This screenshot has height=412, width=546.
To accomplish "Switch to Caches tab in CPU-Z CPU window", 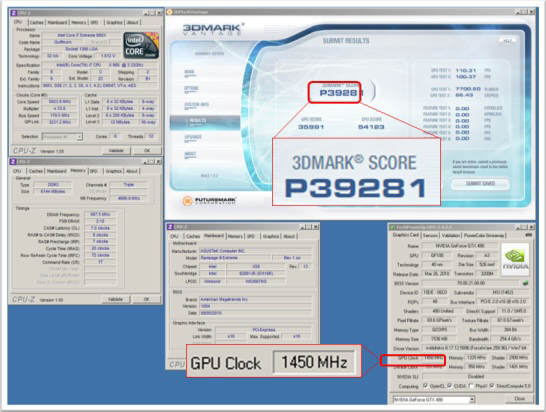I will 36,22.
